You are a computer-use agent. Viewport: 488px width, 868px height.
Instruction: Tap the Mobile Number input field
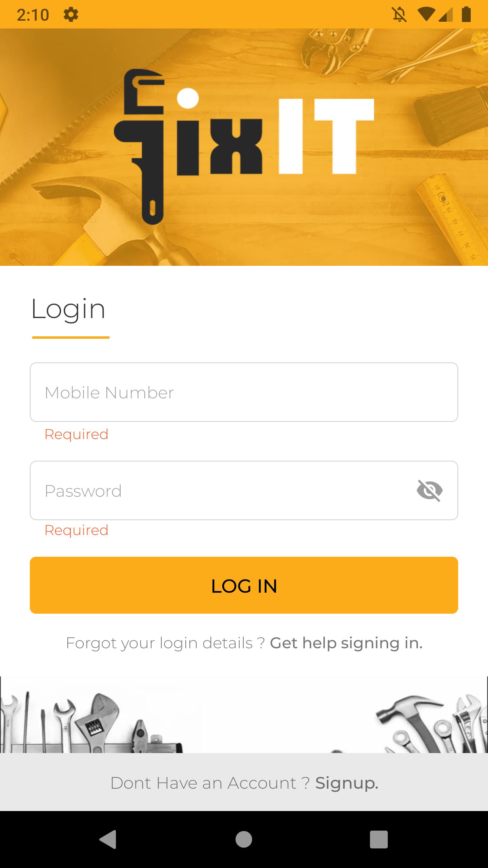[244, 392]
